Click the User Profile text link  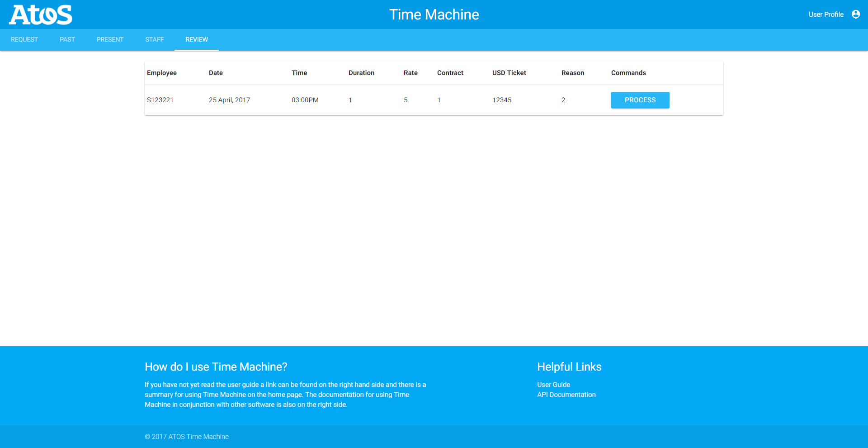click(826, 14)
